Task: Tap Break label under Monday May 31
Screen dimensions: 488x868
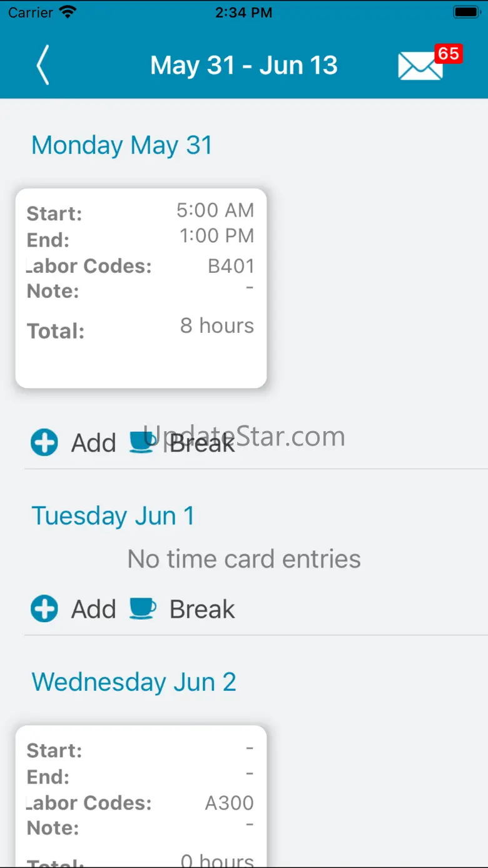Action: [x=202, y=443]
